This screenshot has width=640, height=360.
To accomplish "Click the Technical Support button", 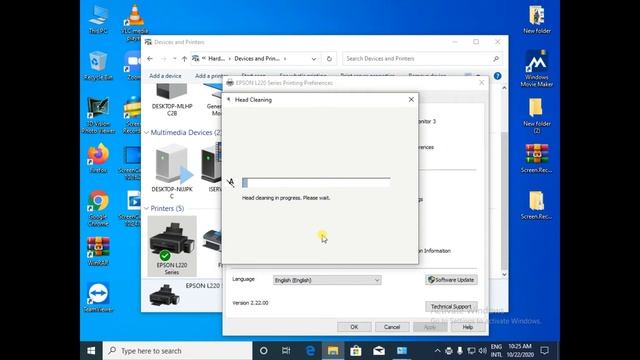I will click(x=451, y=307).
